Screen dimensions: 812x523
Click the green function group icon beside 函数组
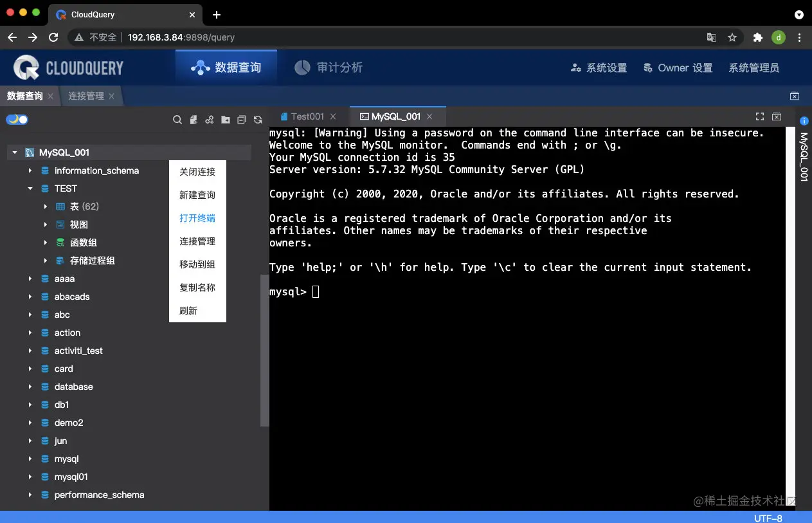coord(60,243)
